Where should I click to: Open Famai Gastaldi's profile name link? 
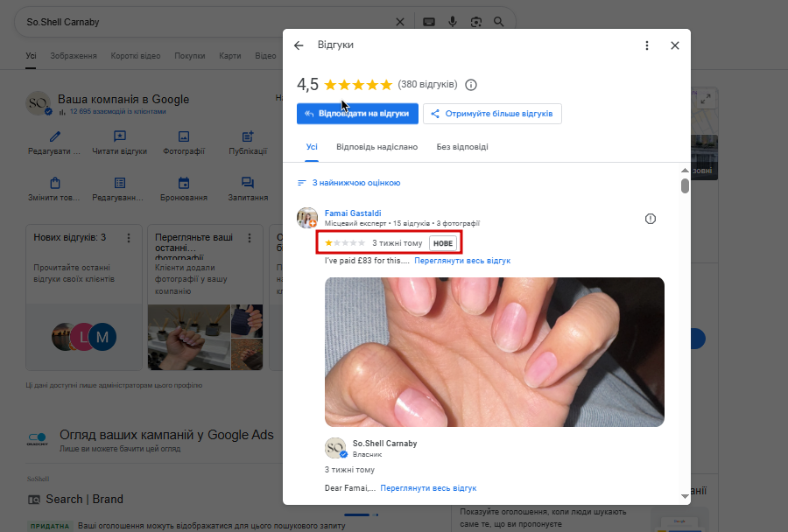click(x=353, y=213)
